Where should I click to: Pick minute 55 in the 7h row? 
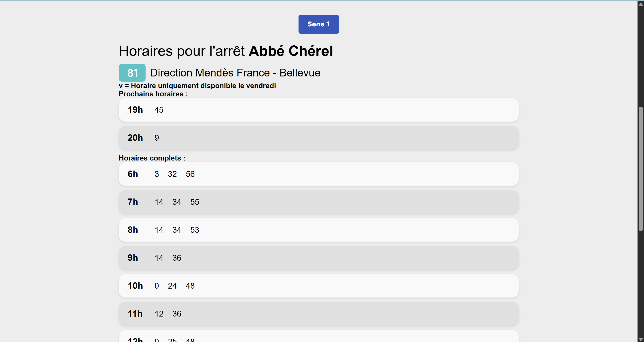[x=195, y=202]
